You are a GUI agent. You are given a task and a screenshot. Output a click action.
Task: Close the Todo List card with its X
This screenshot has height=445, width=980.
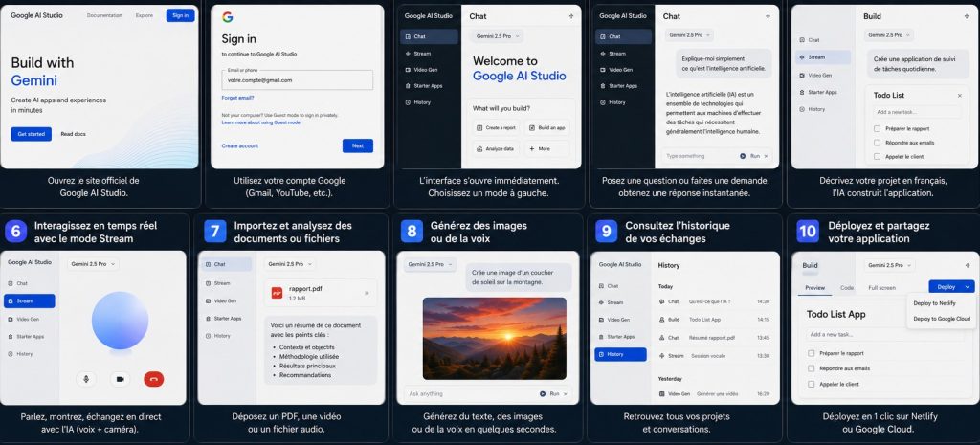coord(960,96)
